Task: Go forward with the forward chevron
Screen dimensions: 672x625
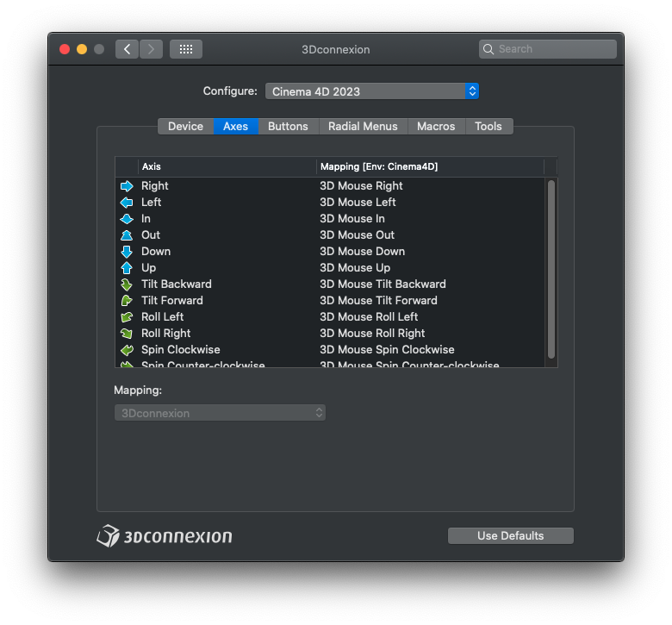Action: click(x=151, y=49)
